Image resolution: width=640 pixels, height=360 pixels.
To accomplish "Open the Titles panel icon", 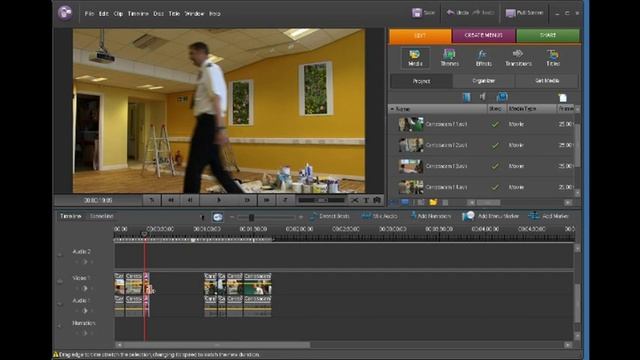I will coord(553,58).
